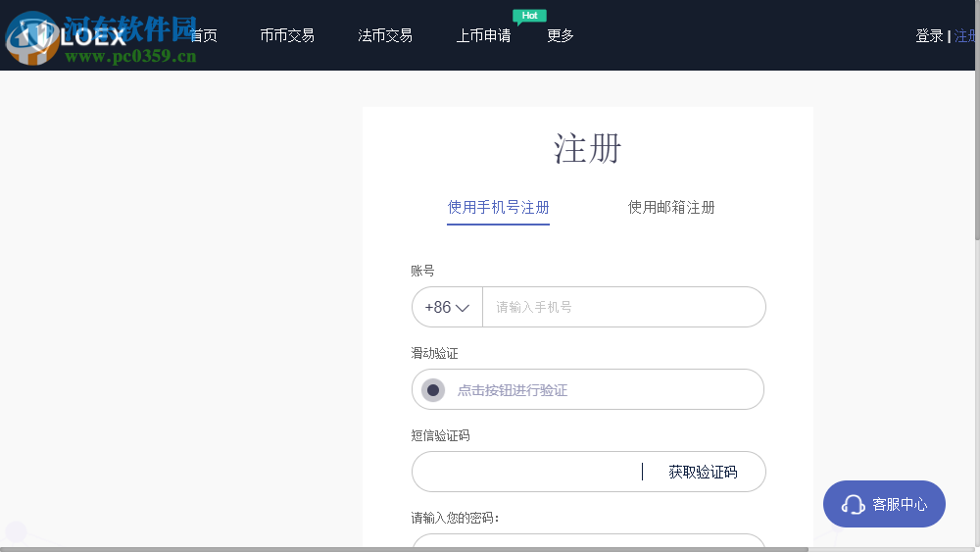Focus the 请输入手机号 phone input
The image size is (980, 552).
tap(623, 307)
